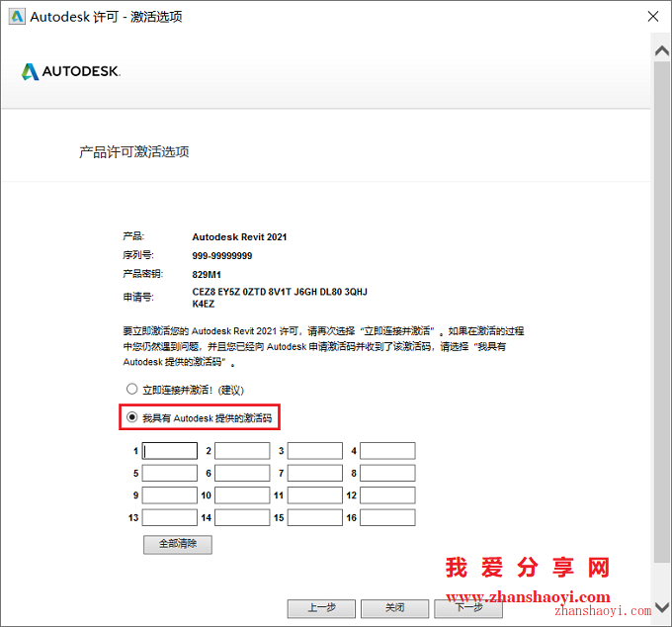Go back with the "上一步" button

[x=321, y=608]
